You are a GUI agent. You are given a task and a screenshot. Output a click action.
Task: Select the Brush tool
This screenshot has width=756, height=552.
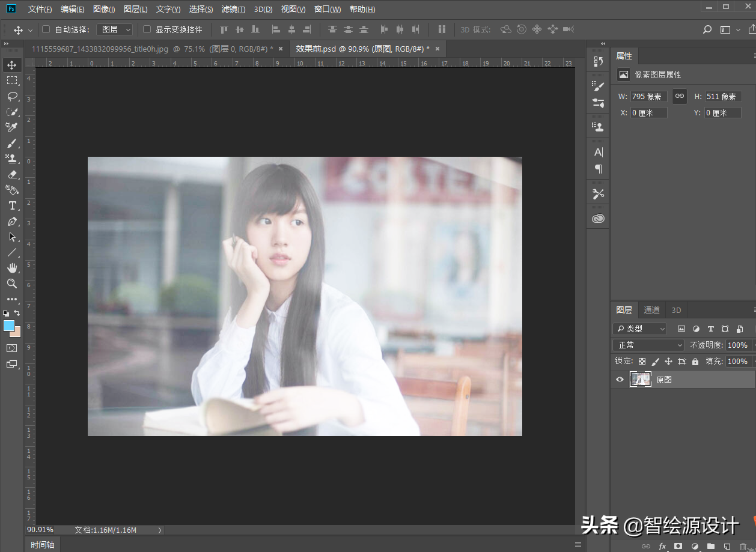12,143
